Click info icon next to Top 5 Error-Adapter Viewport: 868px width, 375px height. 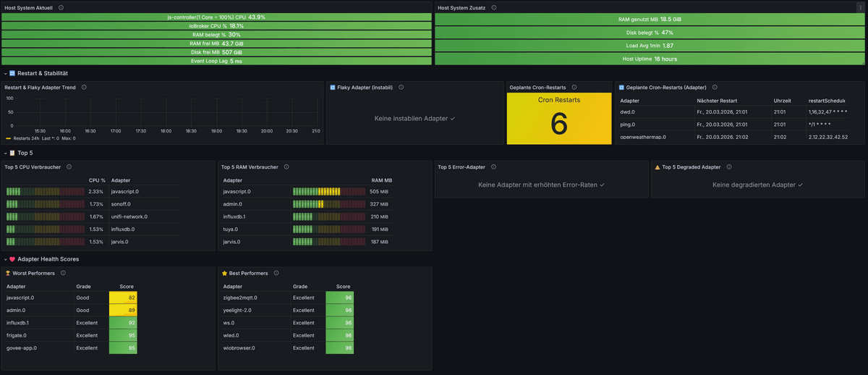(493, 167)
